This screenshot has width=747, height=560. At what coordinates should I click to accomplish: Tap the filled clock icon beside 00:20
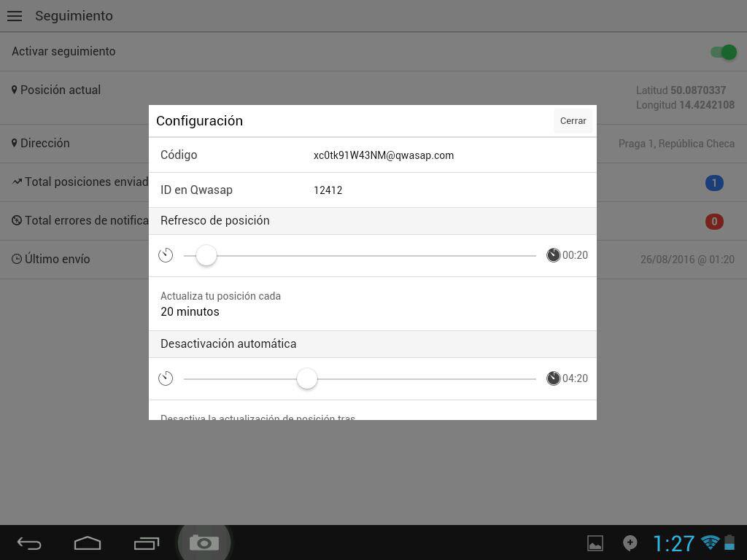click(553, 255)
